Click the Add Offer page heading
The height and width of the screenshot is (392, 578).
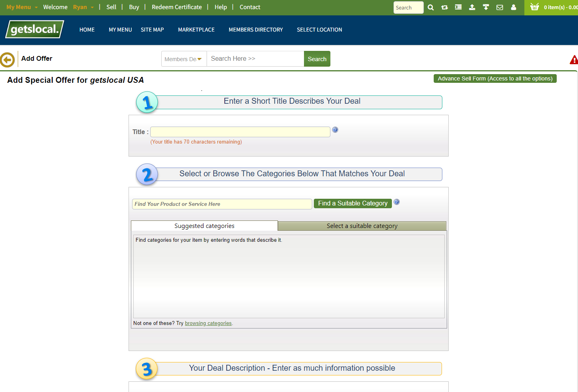click(x=37, y=58)
